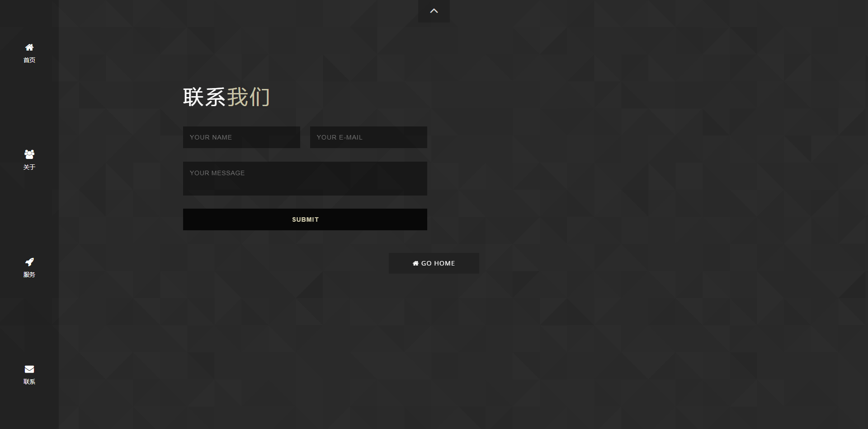The image size is (868, 429).
Task: Click the 联系我们 page heading
Action: point(226,97)
